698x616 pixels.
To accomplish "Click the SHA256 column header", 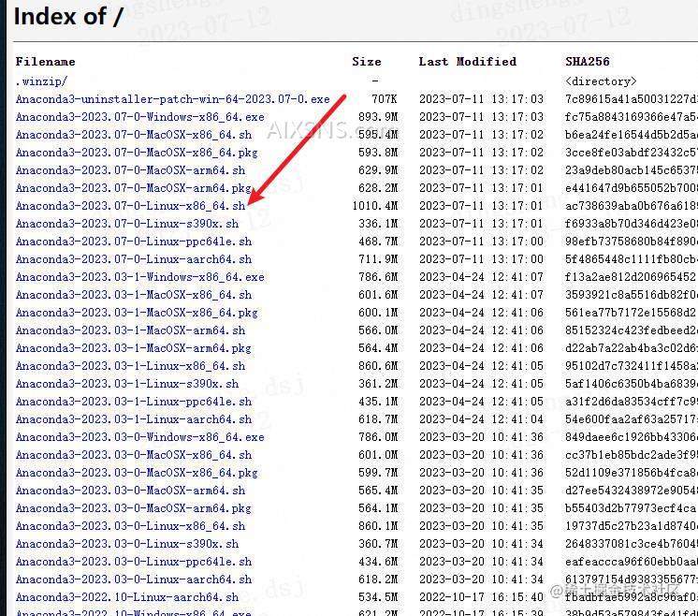I will point(588,62).
